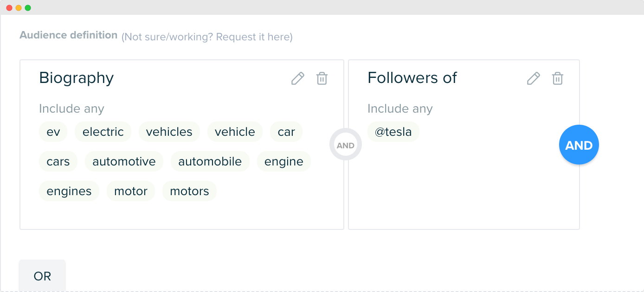This screenshot has height=292, width=644.
Task: Open the Request it here link
Action: (x=254, y=37)
